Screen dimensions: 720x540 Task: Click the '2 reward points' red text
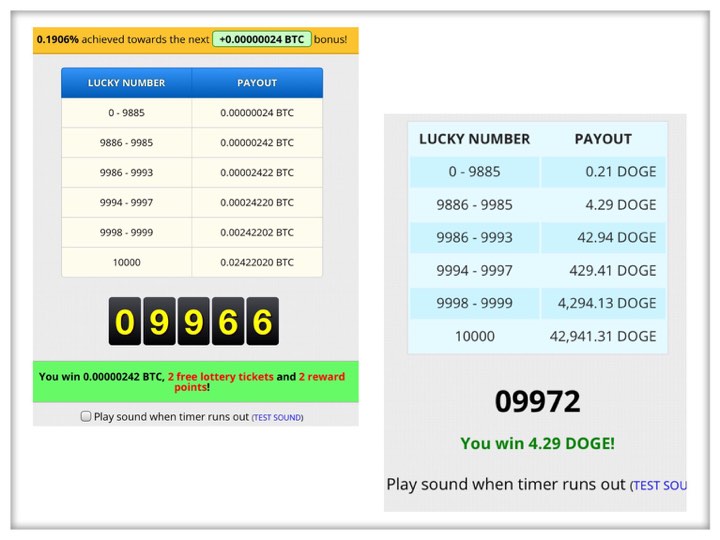259,382
